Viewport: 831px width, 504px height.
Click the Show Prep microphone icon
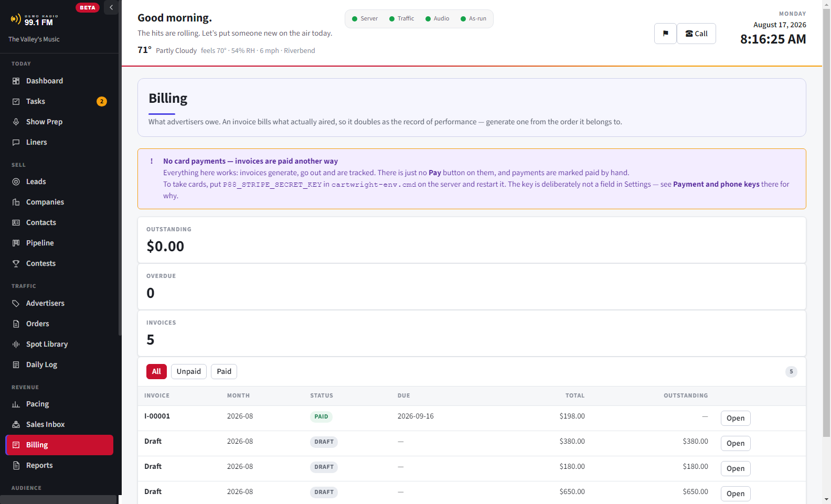click(16, 122)
